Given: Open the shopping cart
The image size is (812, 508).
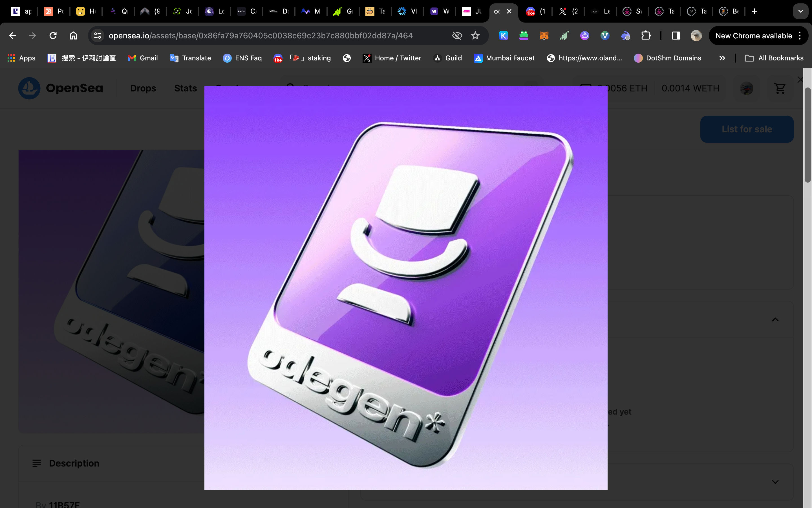Looking at the screenshot, I should tap(780, 88).
